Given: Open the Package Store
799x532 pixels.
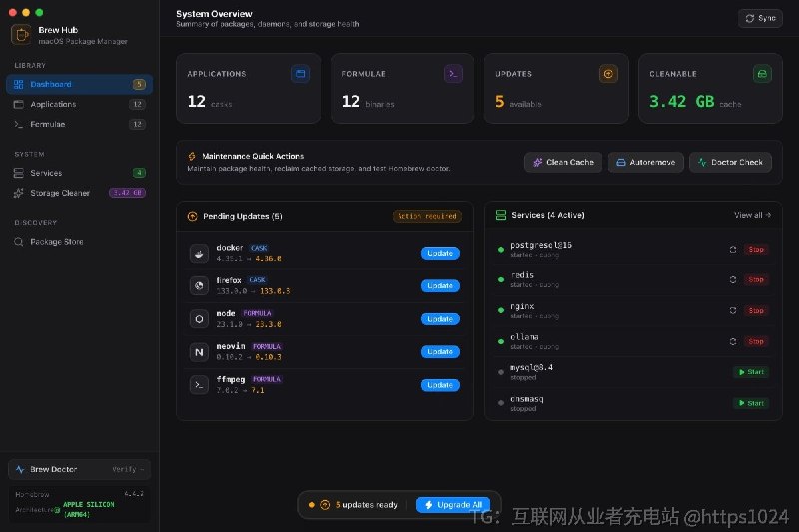Looking at the screenshot, I should pyautogui.click(x=79, y=241).
